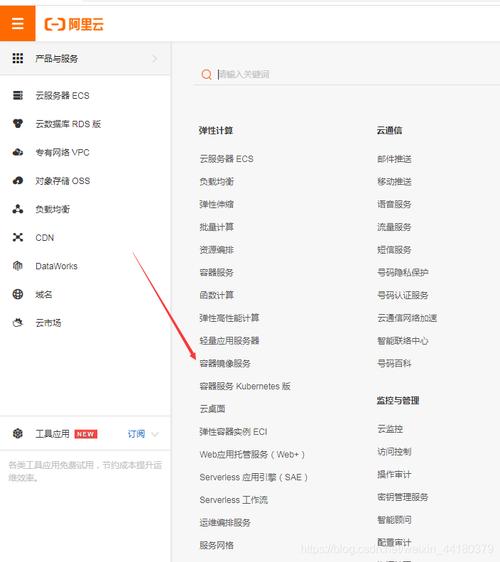Open CDN in the sidebar
The width and height of the screenshot is (500, 562).
44,237
